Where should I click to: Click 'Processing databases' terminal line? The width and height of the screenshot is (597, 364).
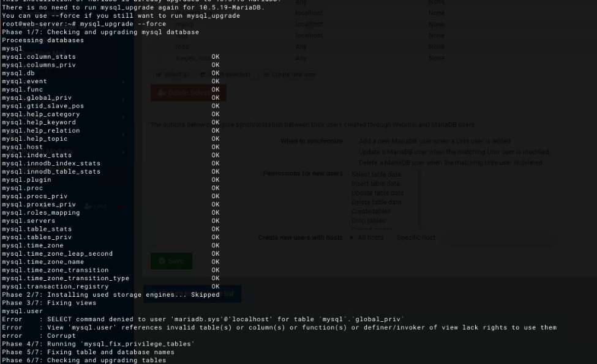(x=43, y=40)
